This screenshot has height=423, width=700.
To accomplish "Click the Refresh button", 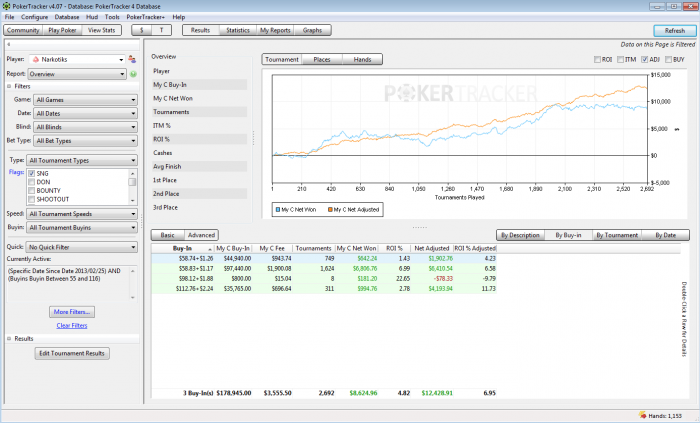I will pyautogui.click(x=675, y=31).
